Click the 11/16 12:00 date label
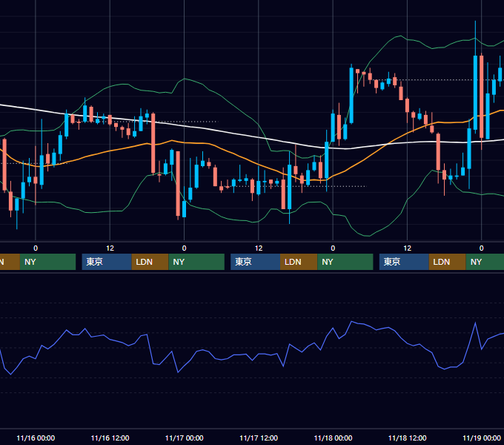504x445 pixels. tap(110, 438)
